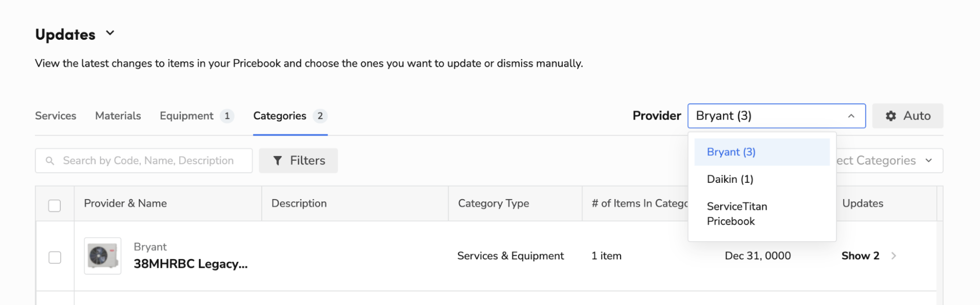Click the search magnifier icon
The image size is (980, 305).
pos(50,161)
